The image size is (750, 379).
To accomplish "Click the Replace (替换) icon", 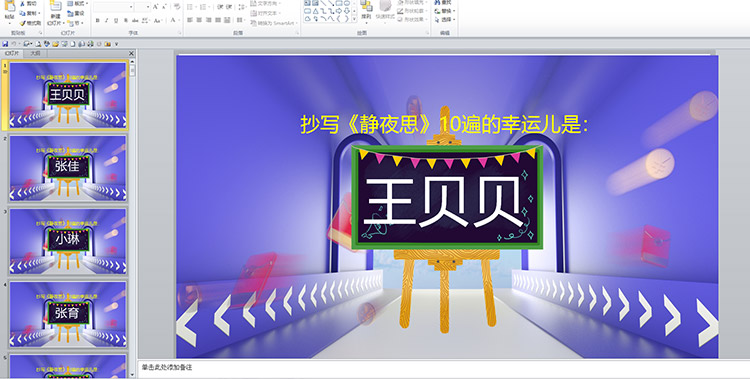I will (x=438, y=11).
